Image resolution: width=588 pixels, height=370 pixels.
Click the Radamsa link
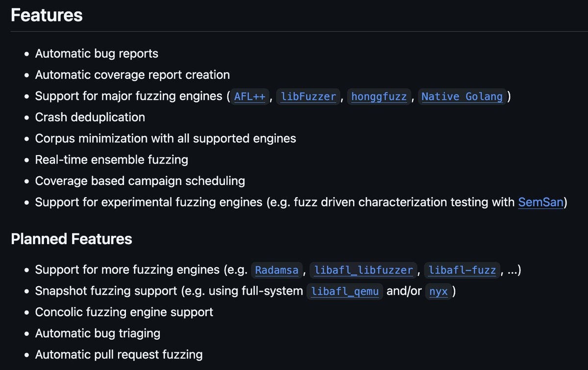(276, 270)
